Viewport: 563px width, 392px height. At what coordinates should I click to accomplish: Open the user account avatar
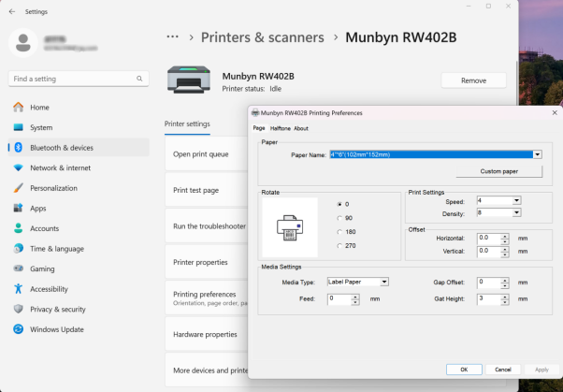pos(23,43)
